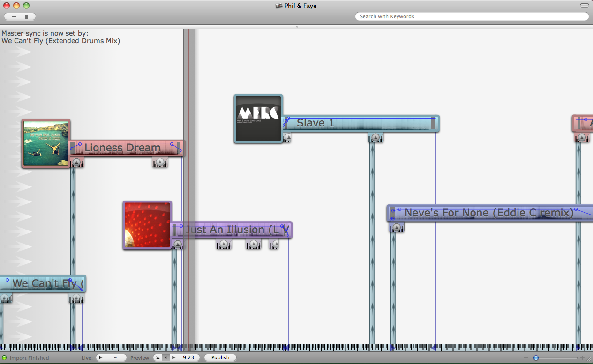
Task: Click the Search with Keywords field
Action: click(x=472, y=16)
